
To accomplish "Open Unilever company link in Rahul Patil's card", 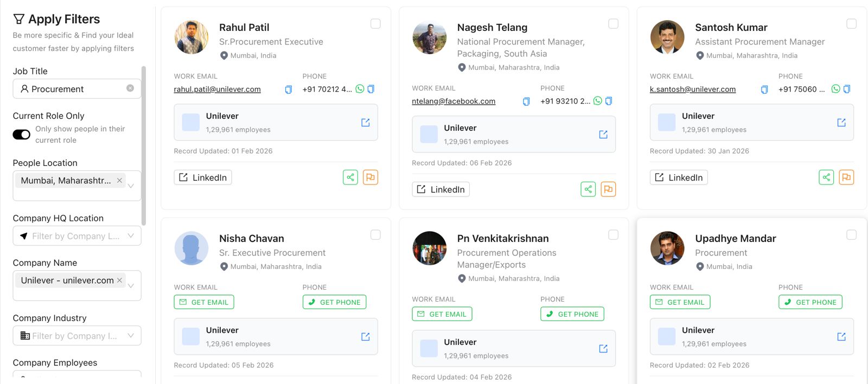I will 366,123.
